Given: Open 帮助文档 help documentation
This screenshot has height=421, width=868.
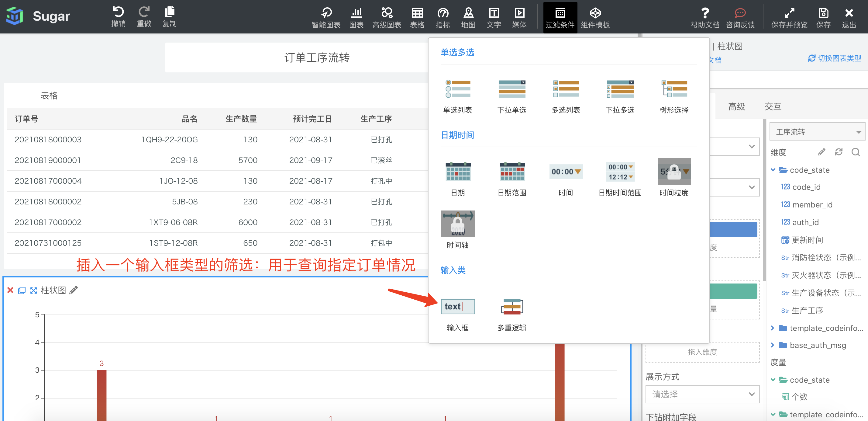Looking at the screenshot, I should click(705, 18).
